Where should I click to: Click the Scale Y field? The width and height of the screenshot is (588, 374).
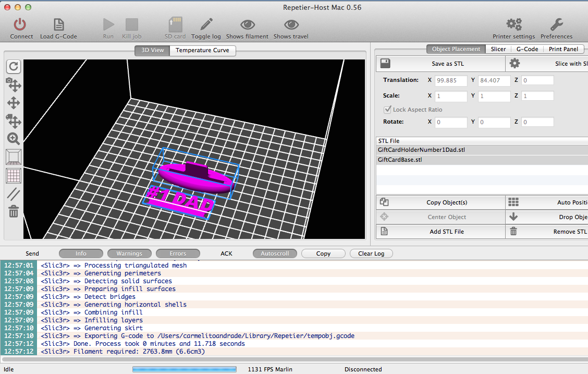(x=494, y=96)
